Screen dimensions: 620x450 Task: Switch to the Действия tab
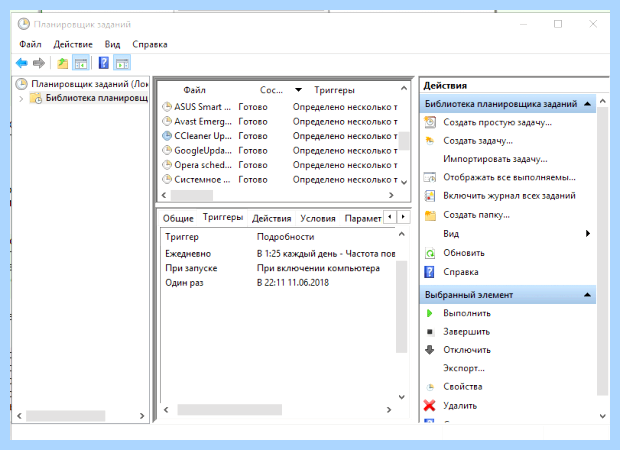272,218
